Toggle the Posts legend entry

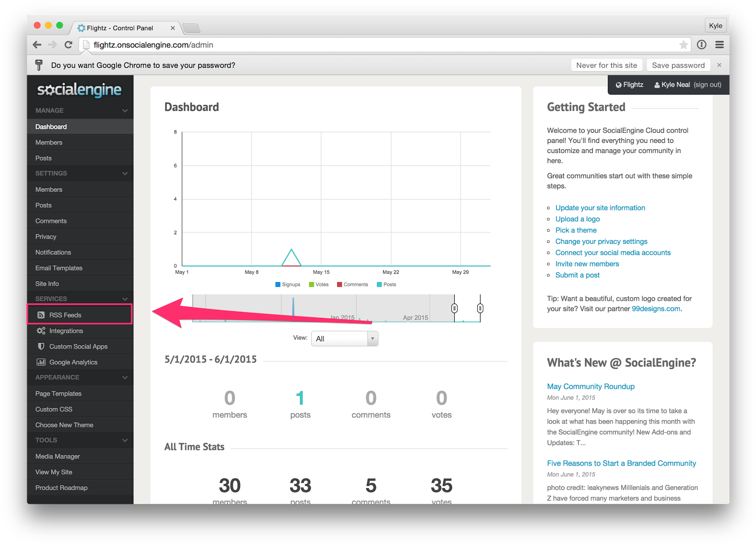coord(386,284)
